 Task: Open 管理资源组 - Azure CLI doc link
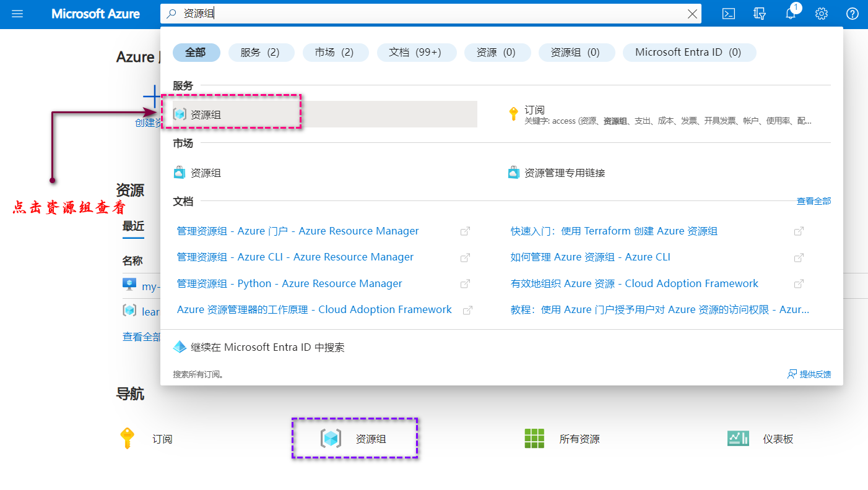coord(295,257)
